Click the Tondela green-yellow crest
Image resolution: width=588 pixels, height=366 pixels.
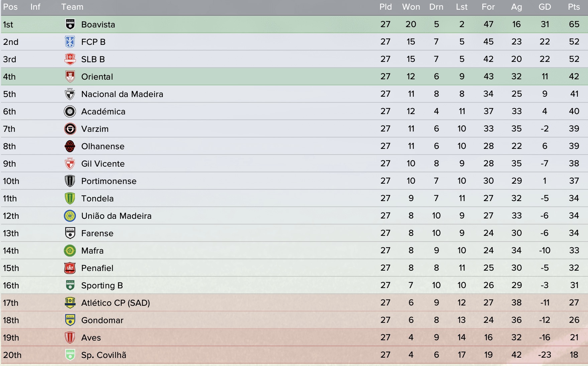tap(70, 198)
